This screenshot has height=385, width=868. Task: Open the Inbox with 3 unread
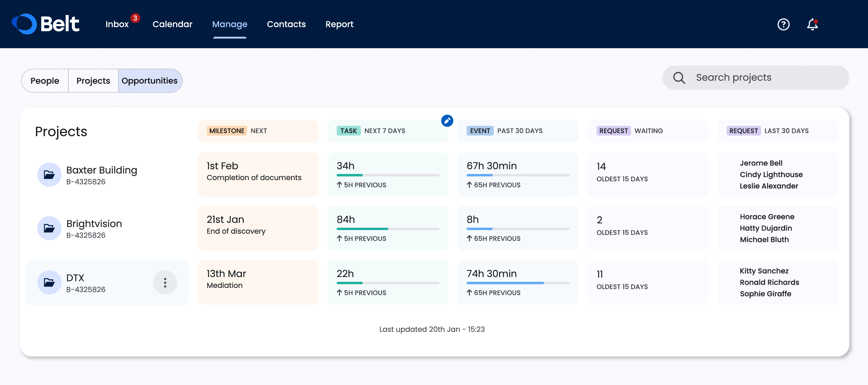117,24
